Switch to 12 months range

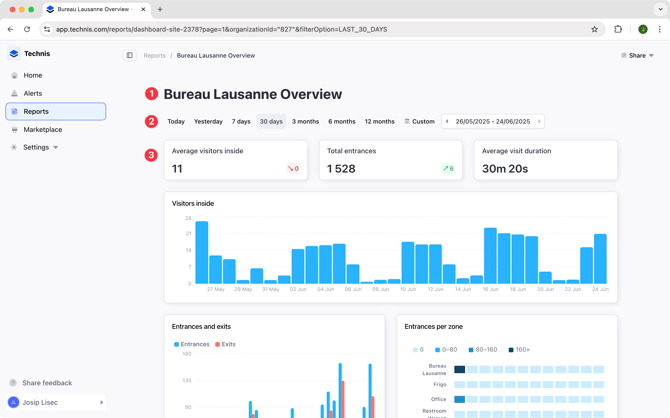[x=379, y=121]
